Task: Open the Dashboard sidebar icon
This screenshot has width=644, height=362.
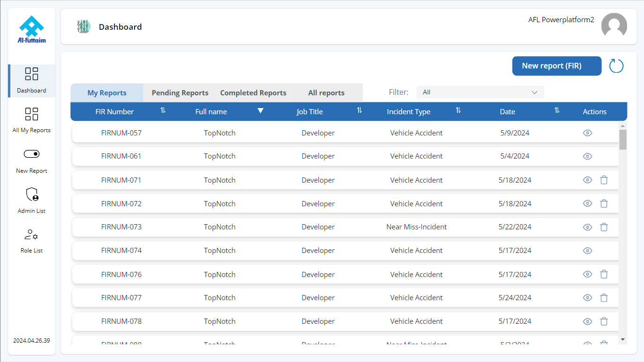Action: (32, 74)
